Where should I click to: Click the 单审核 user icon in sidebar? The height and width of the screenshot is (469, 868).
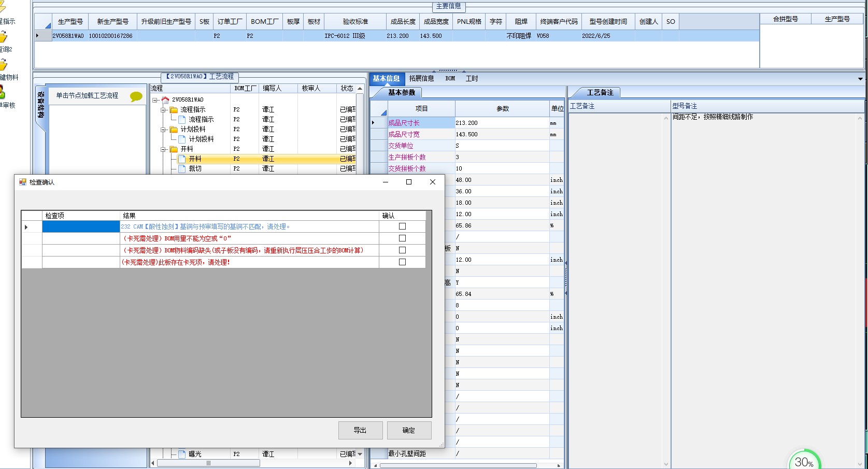[x=2, y=92]
